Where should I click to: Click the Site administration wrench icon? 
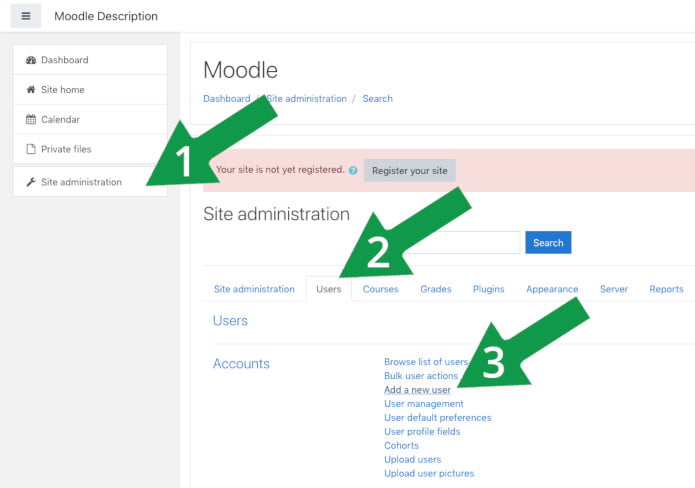[x=31, y=182]
